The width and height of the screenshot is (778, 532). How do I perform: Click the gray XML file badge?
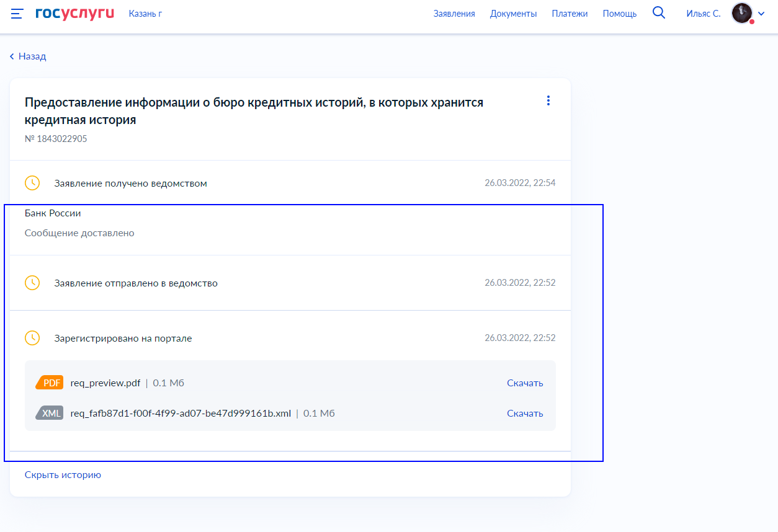[50, 413]
